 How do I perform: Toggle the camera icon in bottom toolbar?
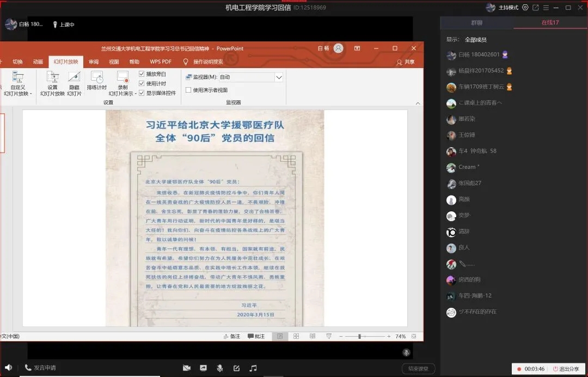click(x=187, y=368)
